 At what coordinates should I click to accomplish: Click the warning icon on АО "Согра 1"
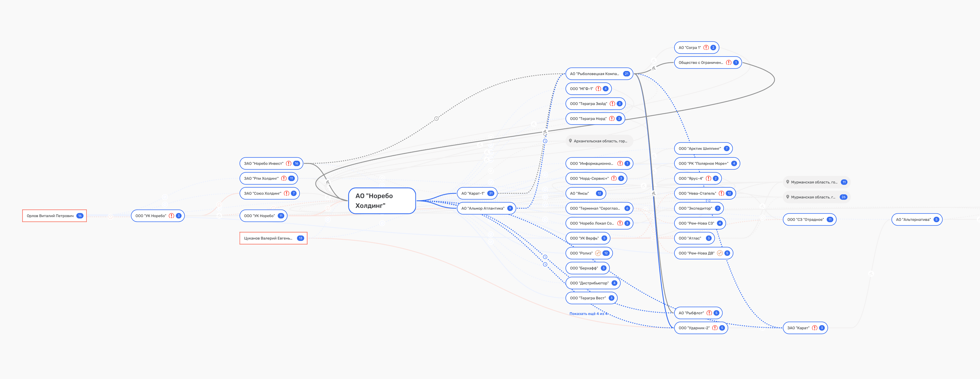point(706,48)
